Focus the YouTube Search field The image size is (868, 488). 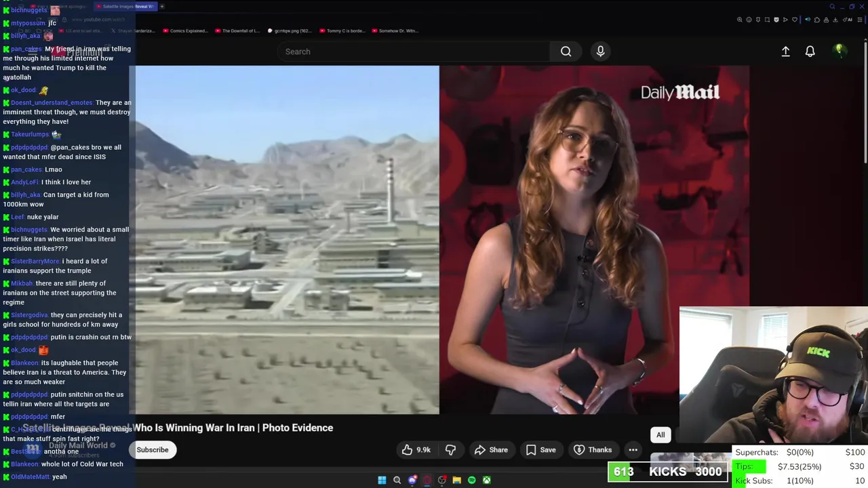(x=414, y=52)
